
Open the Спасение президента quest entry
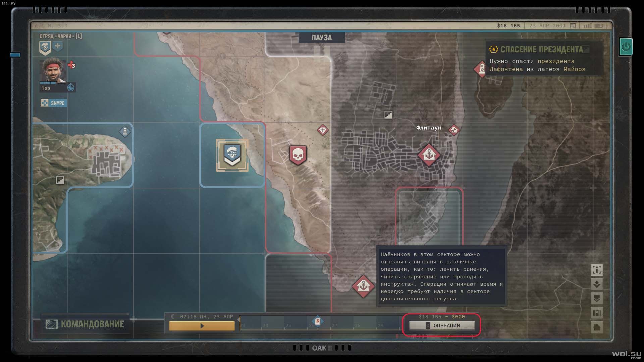pyautogui.click(x=544, y=58)
